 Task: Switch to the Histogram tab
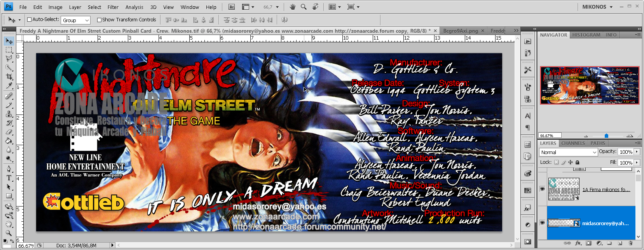[586, 35]
